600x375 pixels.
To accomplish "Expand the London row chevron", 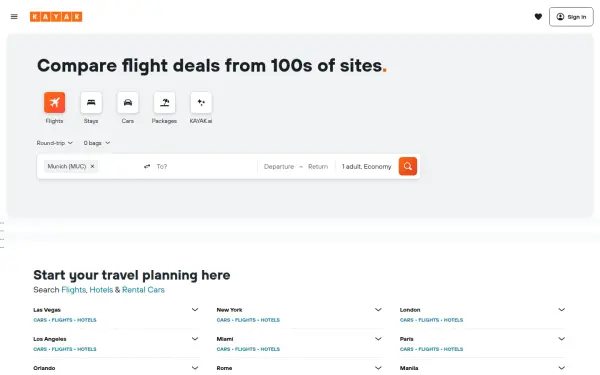I will tap(561, 310).
